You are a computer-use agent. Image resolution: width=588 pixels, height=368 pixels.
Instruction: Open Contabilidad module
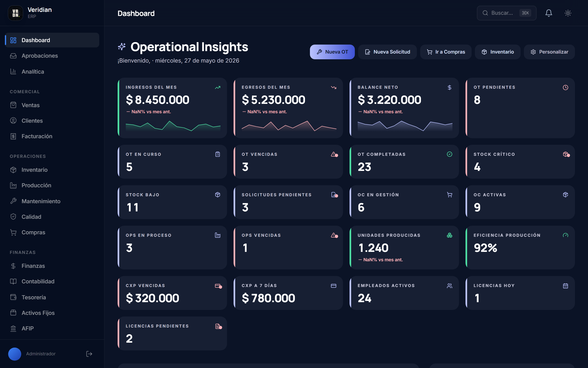[52, 281]
